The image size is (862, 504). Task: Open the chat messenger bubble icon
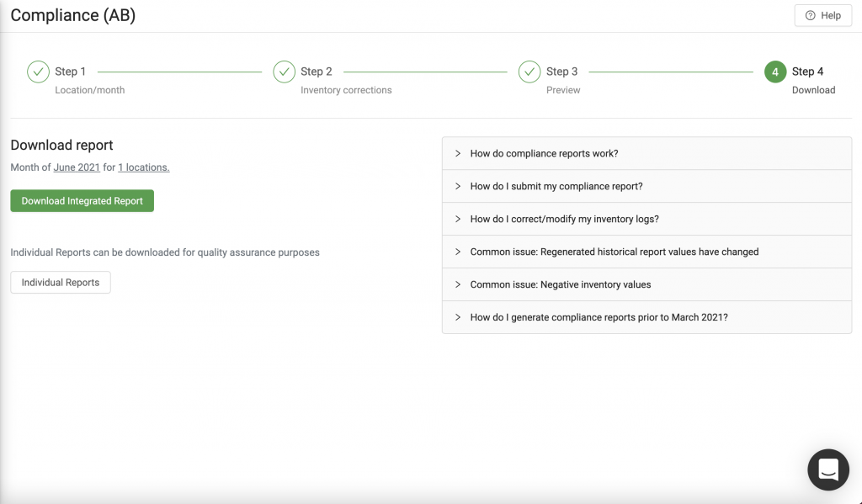pyautogui.click(x=828, y=470)
